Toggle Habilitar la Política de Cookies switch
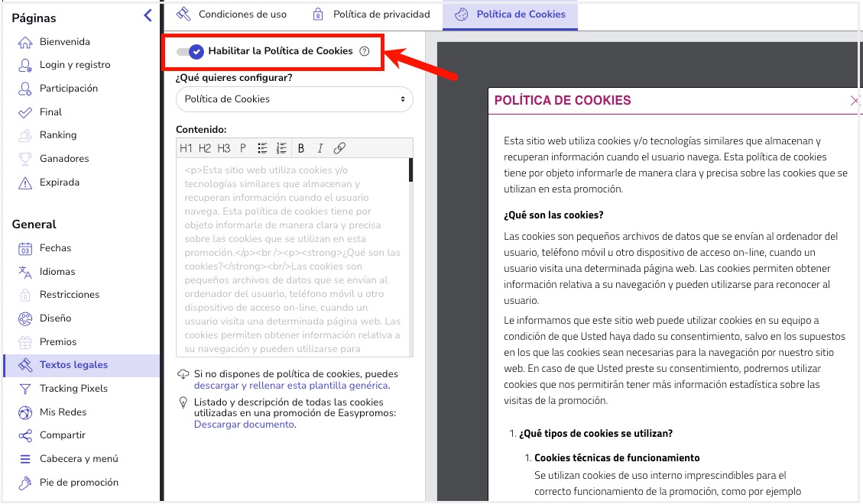 (190, 51)
